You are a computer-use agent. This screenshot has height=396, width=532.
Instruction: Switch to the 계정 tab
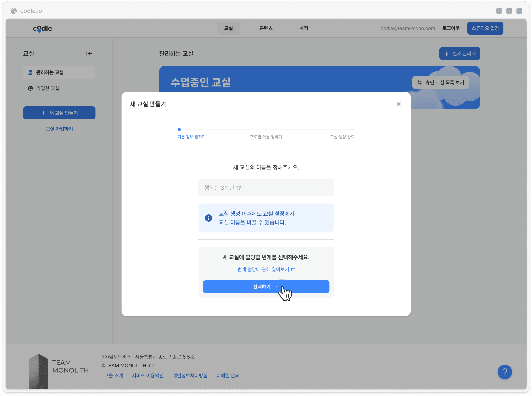(x=304, y=28)
